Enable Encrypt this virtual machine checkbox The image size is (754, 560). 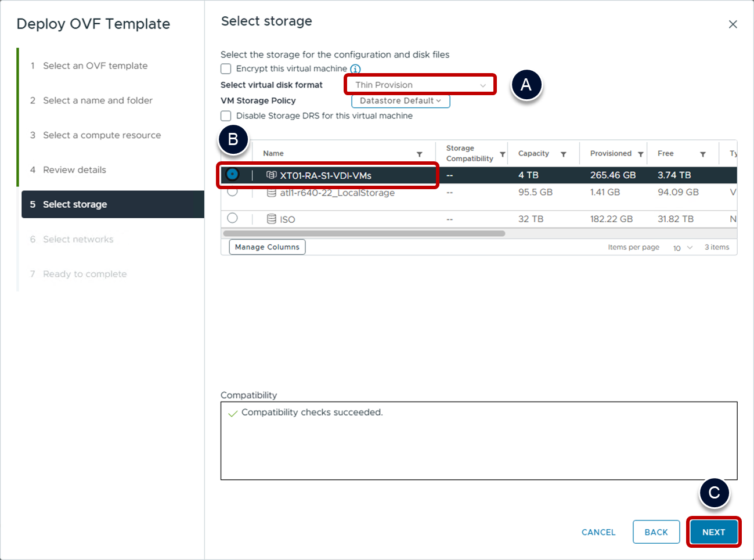[226, 69]
